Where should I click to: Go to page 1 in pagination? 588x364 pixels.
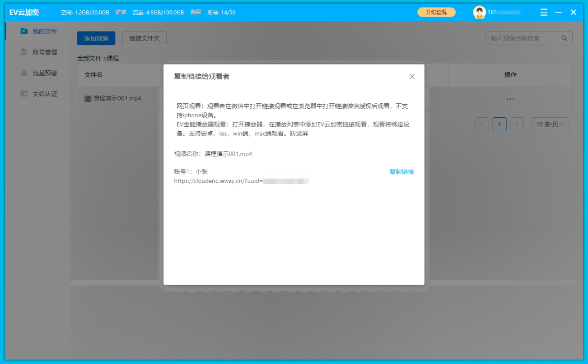[499, 124]
